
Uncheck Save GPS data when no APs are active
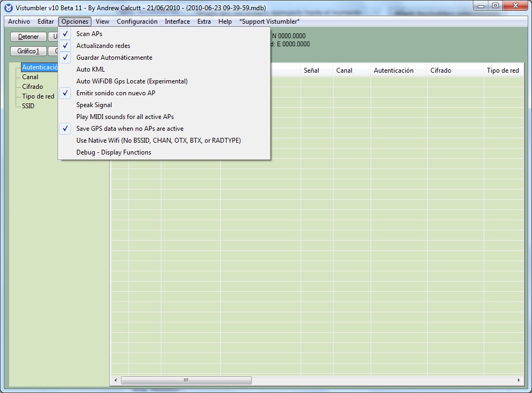tap(165, 129)
